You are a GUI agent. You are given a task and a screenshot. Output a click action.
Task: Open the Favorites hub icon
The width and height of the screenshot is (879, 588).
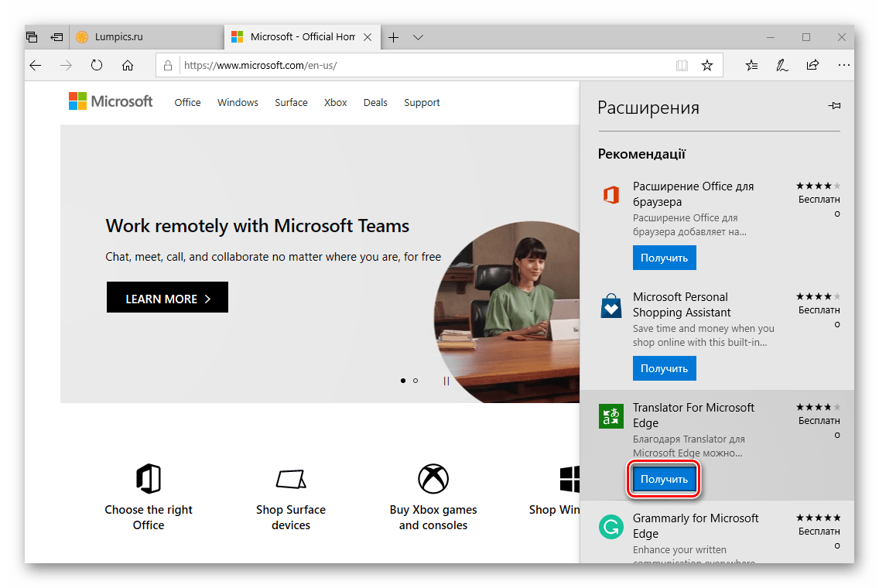pos(751,66)
